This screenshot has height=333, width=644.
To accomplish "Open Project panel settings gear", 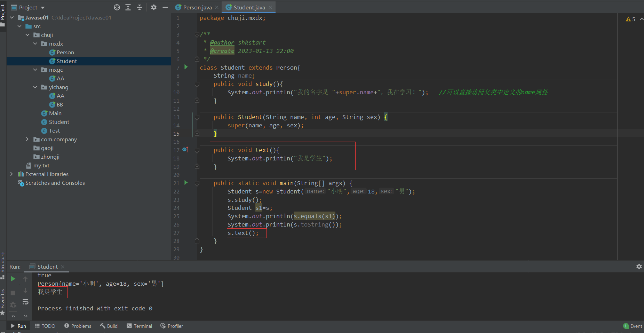I will point(154,7).
